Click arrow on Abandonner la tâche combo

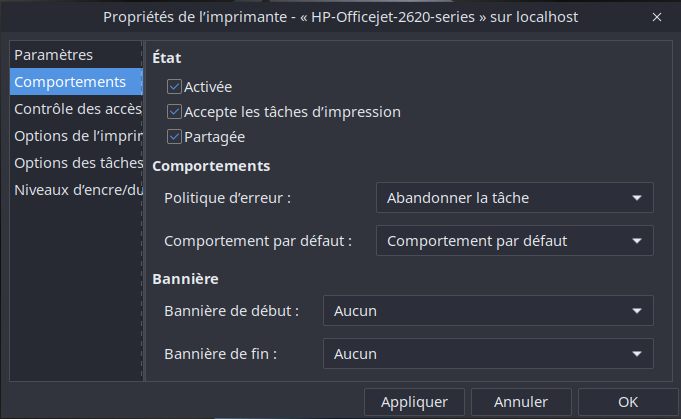click(x=637, y=198)
